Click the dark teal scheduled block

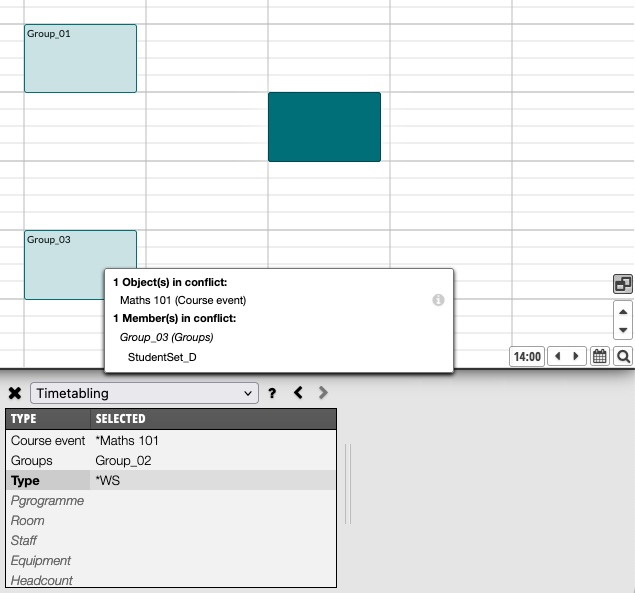coord(324,127)
